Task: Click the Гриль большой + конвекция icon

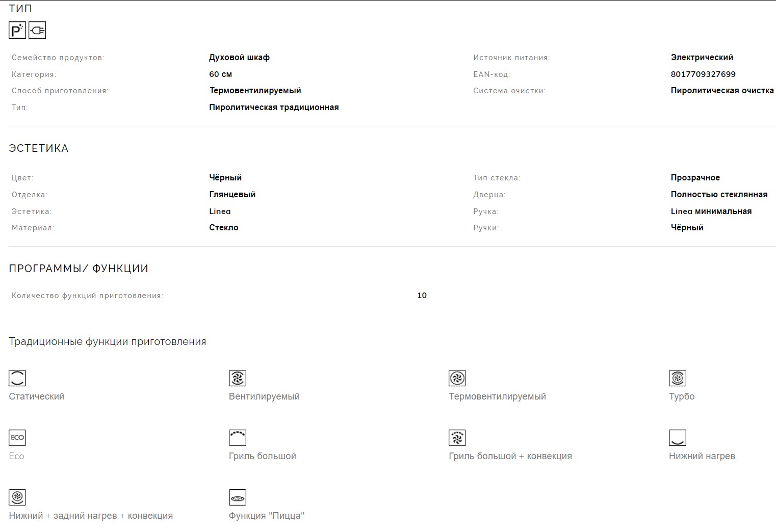Action: click(x=457, y=438)
